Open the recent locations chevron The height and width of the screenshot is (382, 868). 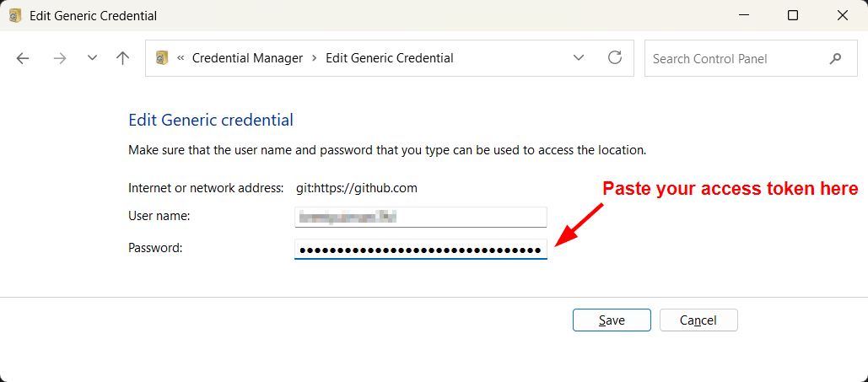tap(93, 58)
